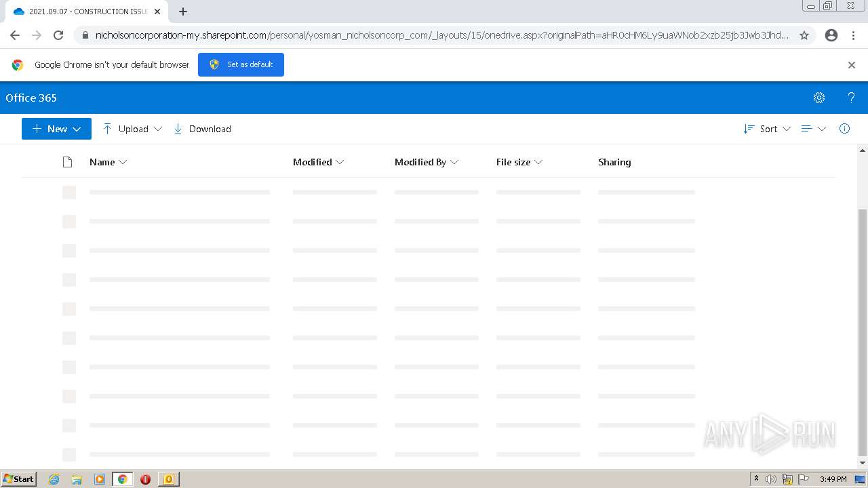Click the Office 365 title link
The width and height of the screenshot is (868, 488).
[x=31, y=98]
